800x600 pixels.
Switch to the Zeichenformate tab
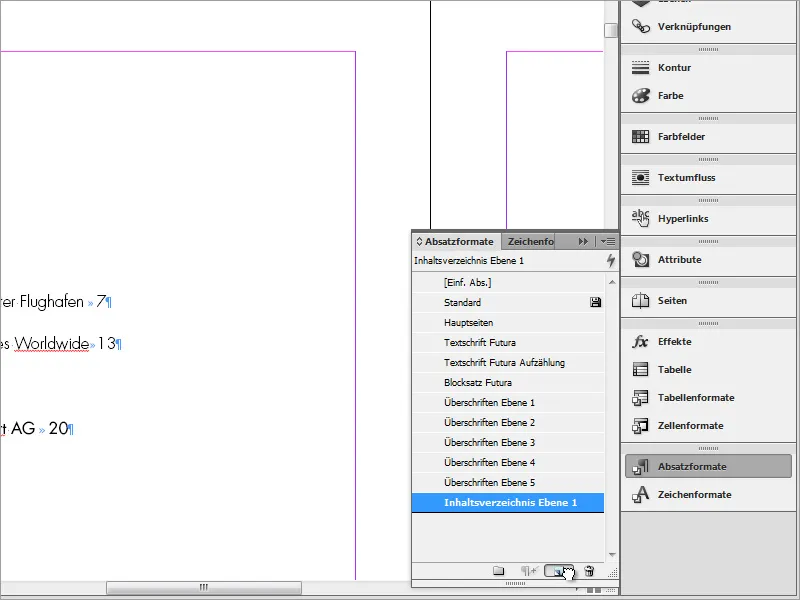pos(531,241)
